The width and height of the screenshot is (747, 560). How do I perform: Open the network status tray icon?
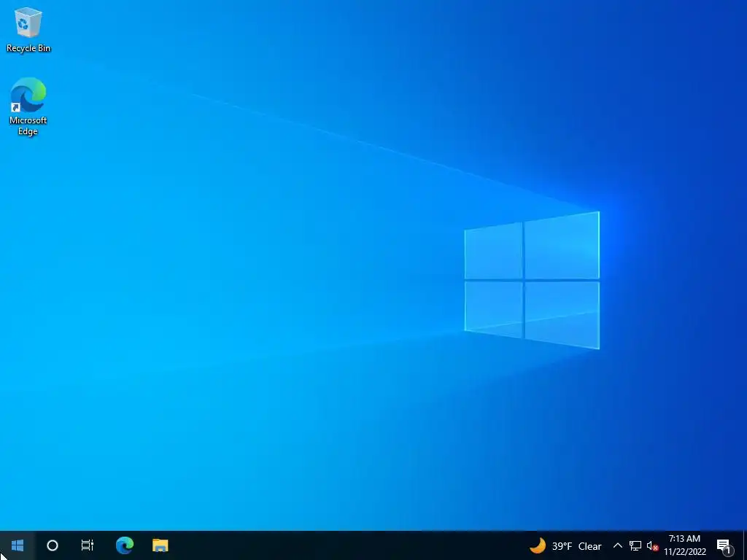coord(635,545)
